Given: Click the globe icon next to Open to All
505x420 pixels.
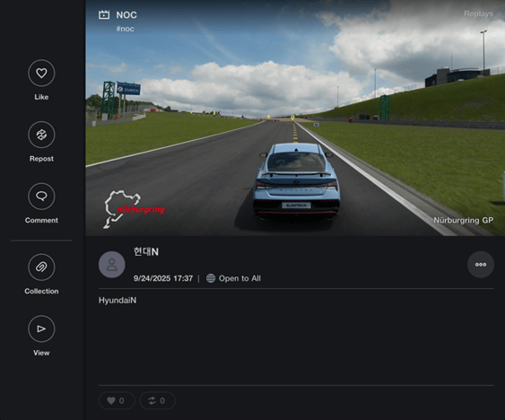Looking at the screenshot, I should [211, 278].
